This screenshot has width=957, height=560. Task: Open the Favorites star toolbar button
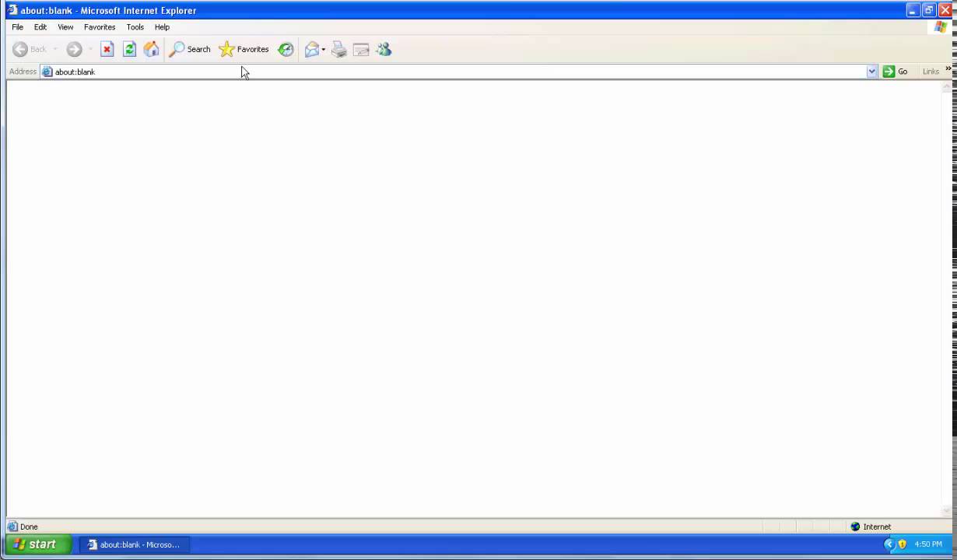[x=244, y=49]
